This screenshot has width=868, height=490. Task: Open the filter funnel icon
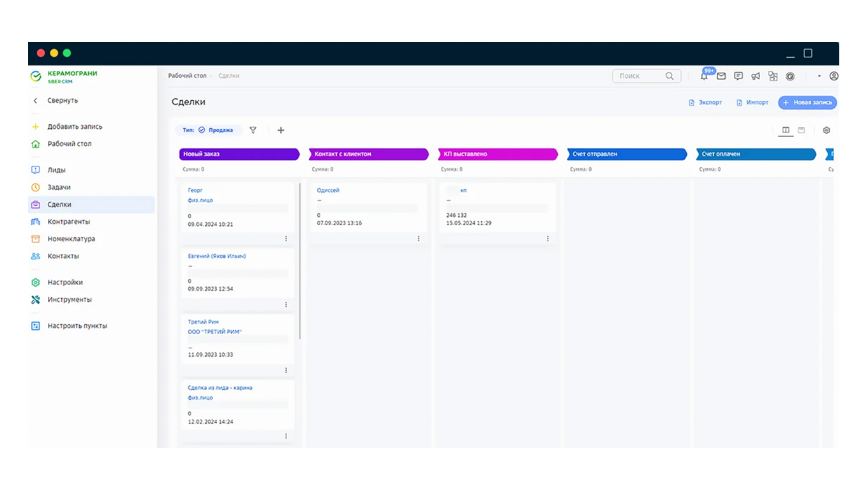pos(253,130)
